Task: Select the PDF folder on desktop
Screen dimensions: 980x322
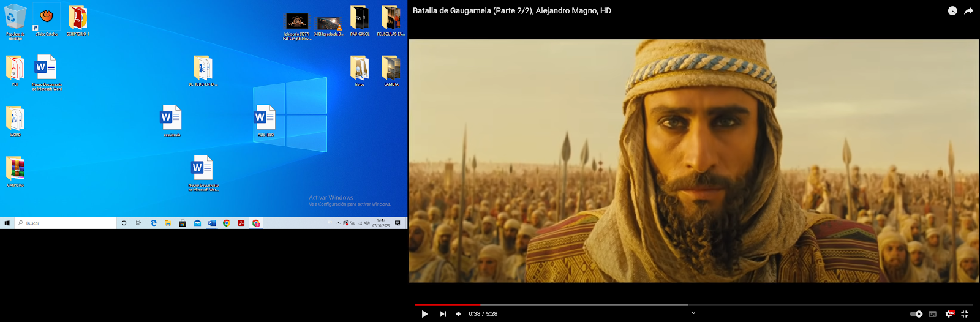Action: point(15,70)
